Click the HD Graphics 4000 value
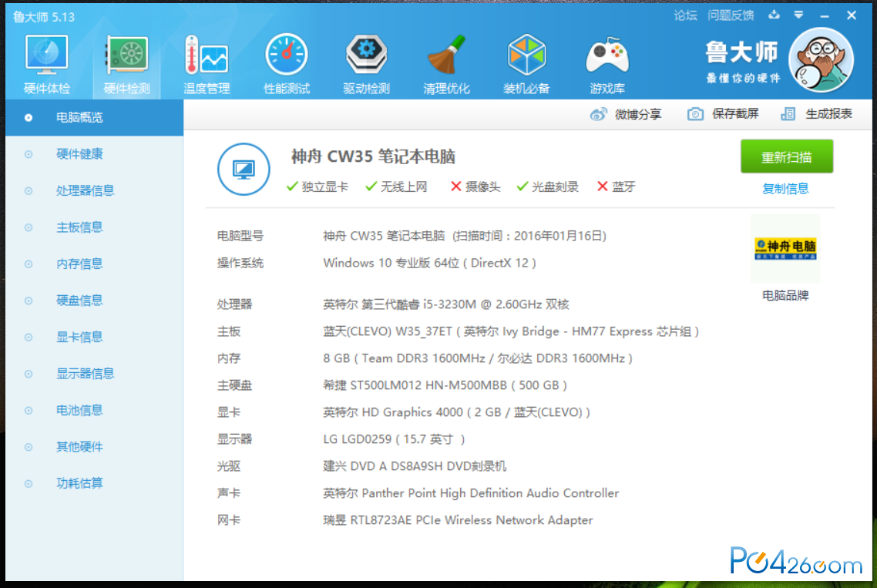 pyautogui.click(x=456, y=412)
